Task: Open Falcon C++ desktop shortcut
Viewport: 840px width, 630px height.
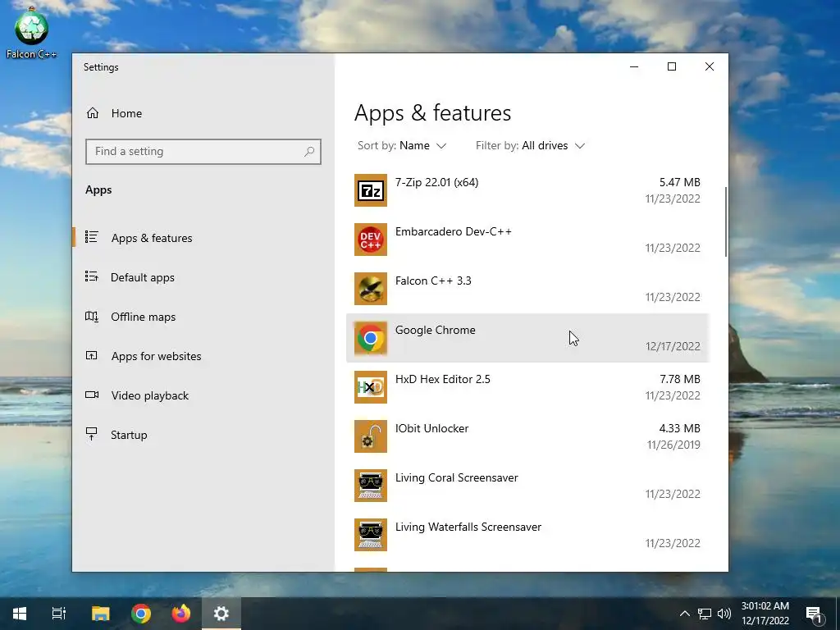Action: (x=32, y=33)
